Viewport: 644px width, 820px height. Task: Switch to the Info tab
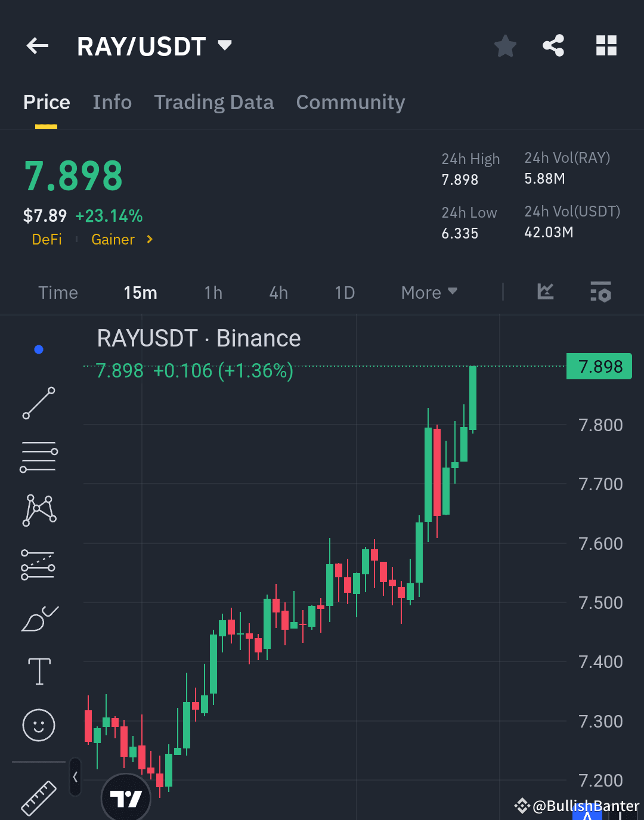[112, 102]
